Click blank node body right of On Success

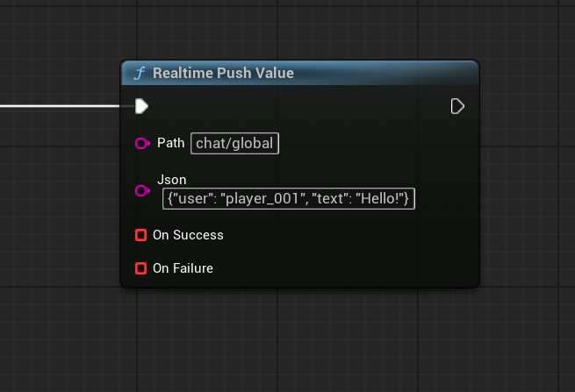[351, 235]
